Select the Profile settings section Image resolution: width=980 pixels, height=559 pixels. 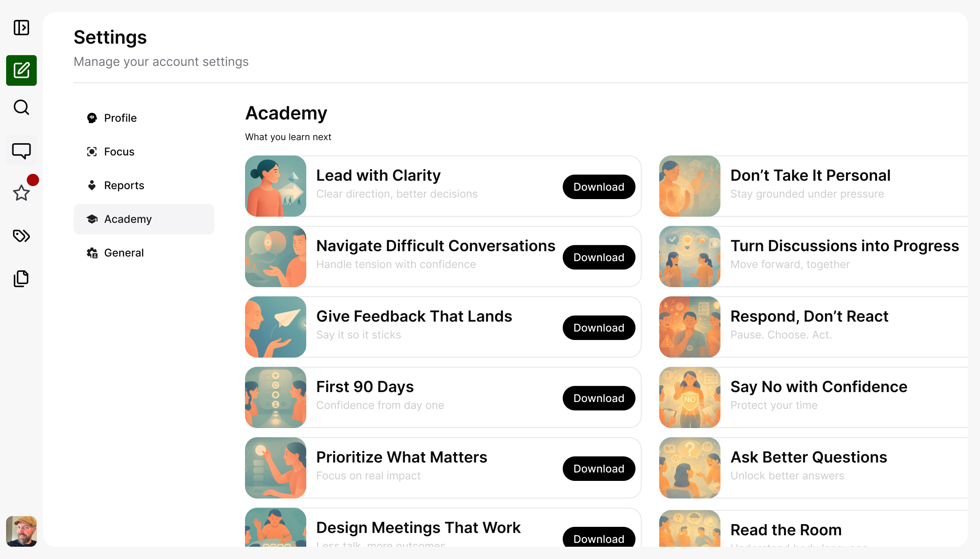[x=120, y=118]
